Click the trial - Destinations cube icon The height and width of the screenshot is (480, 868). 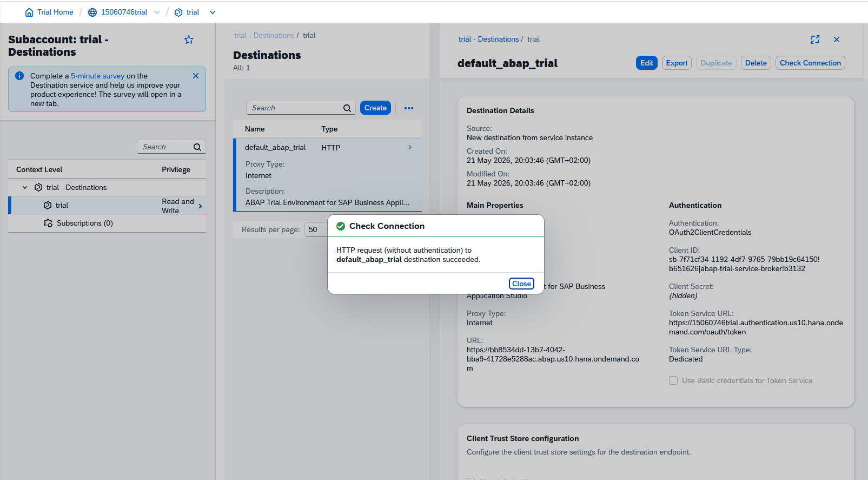click(38, 187)
